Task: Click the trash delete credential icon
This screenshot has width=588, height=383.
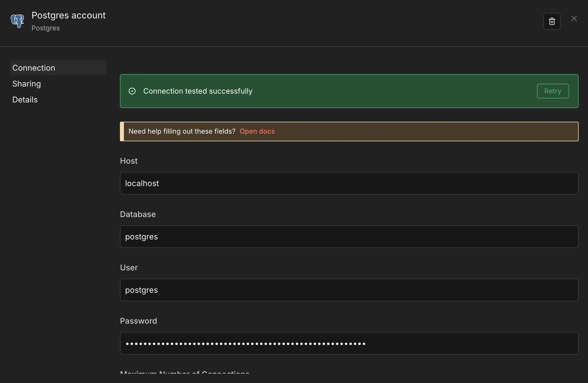Action: 551,21
